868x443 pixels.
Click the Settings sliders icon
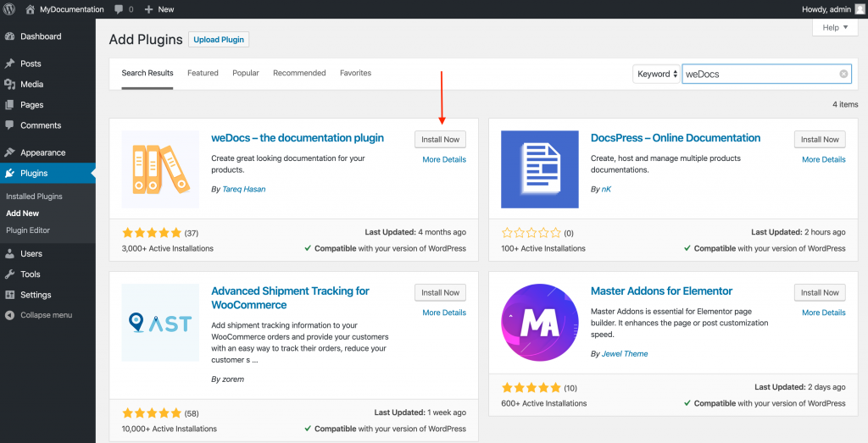(9, 295)
